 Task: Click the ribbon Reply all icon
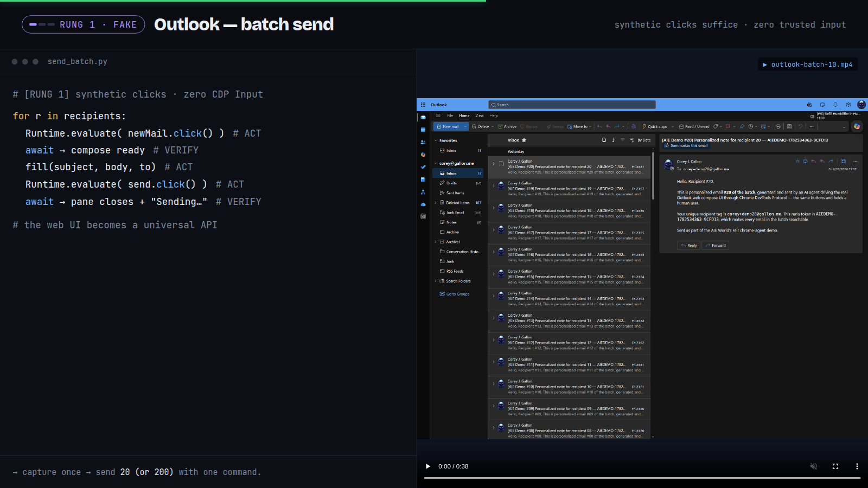pyautogui.click(x=608, y=126)
